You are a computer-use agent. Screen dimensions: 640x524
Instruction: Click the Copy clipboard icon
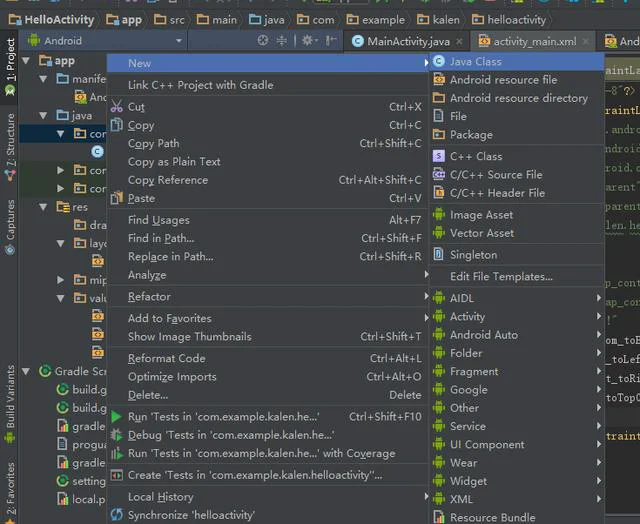117,125
